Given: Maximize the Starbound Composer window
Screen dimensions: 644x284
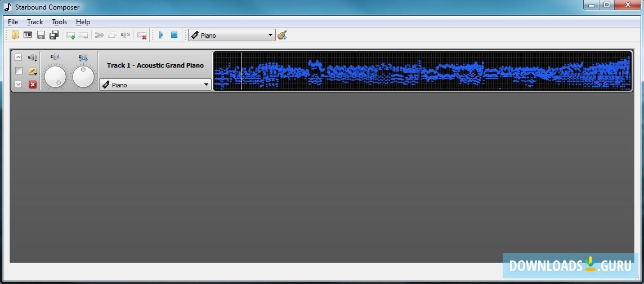Looking at the screenshot, I should click(607, 5).
